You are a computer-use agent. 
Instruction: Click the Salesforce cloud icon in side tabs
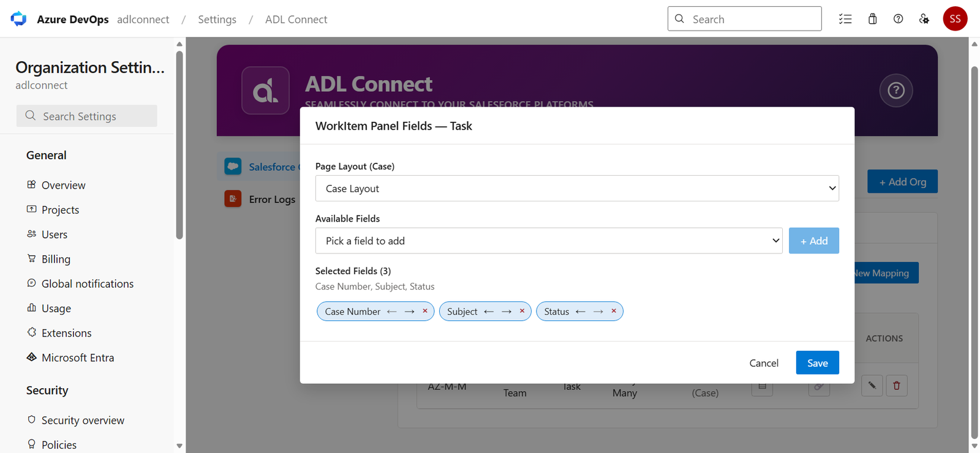coord(233,167)
